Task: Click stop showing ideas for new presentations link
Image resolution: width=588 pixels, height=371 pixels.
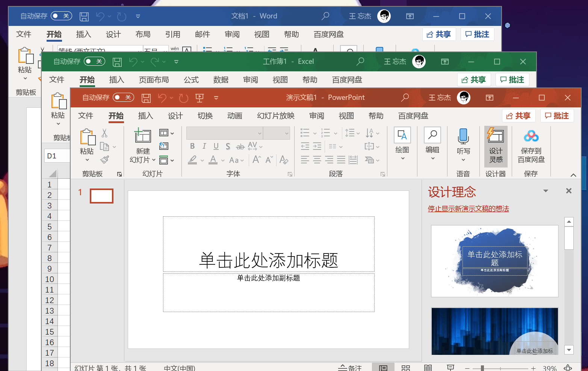Action: (x=468, y=209)
